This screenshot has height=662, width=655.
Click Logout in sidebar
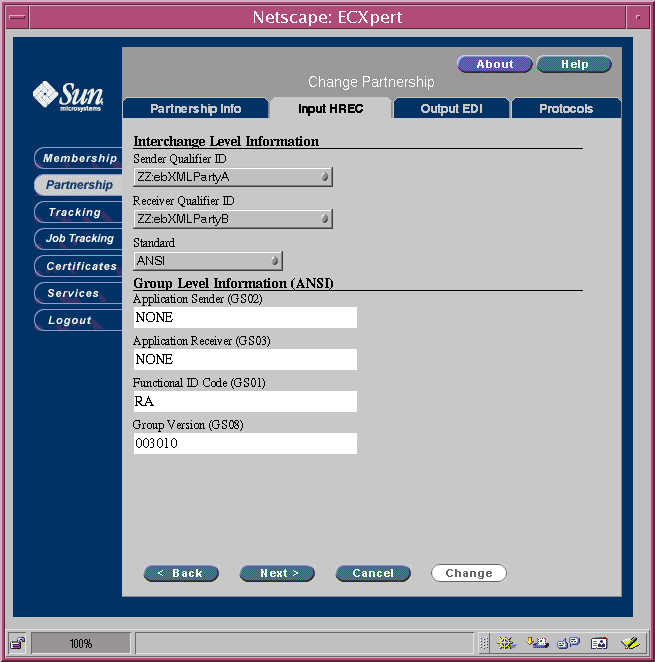click(79, 320)
